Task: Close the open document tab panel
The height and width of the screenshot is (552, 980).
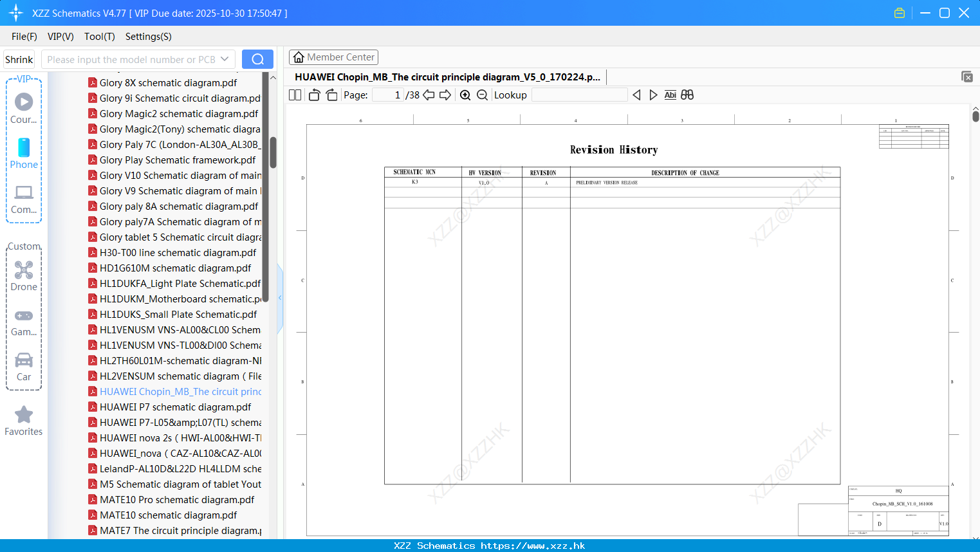Action: 967,77
